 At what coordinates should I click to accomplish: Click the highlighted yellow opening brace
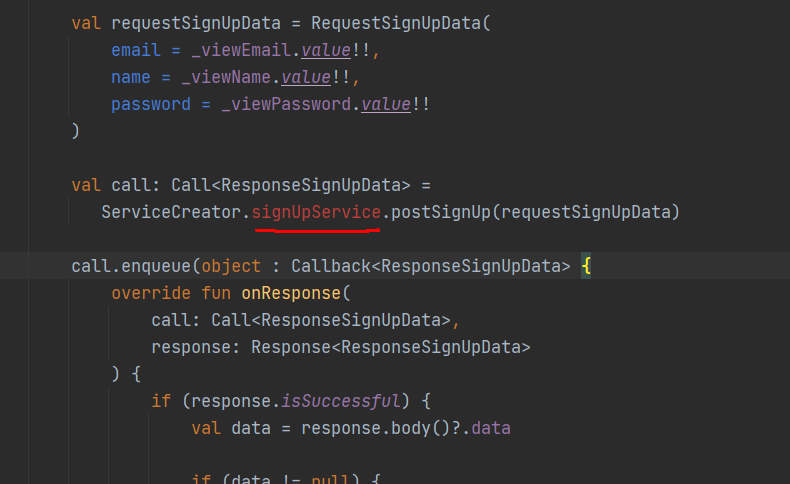(x=586, y=266)
